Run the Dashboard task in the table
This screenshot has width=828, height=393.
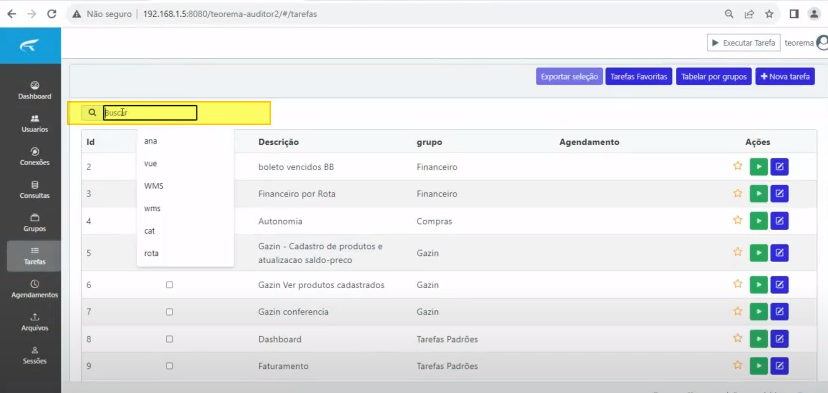758,339
